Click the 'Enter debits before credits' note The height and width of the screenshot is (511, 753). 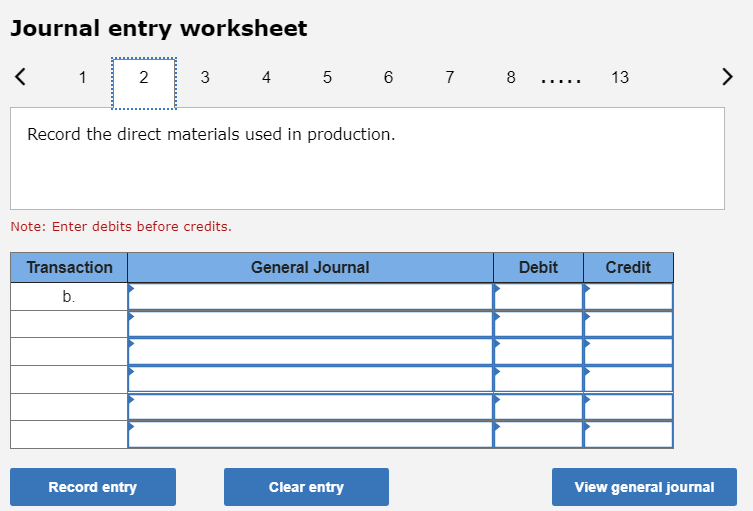click(x=121, y=227)
